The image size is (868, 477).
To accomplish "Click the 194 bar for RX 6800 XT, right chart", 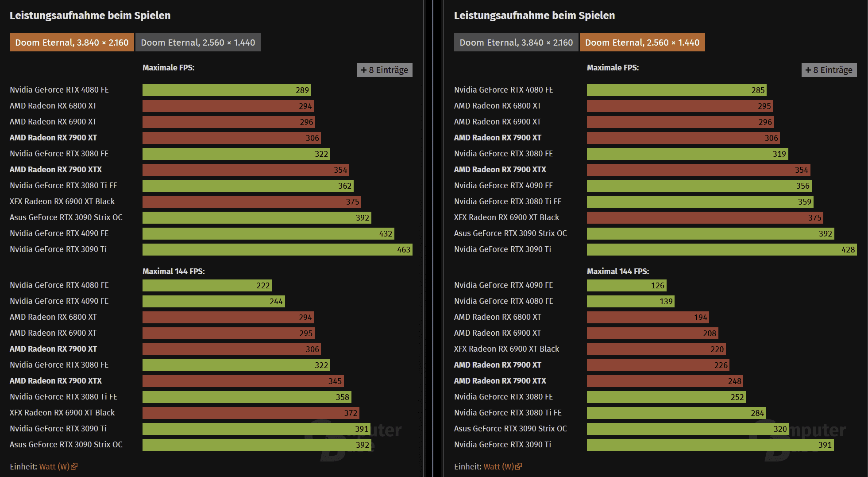I will coord(648,317).
